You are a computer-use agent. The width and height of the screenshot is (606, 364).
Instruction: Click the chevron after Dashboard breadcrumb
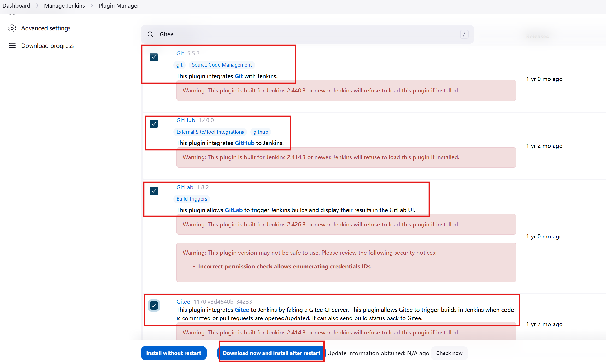37,5
